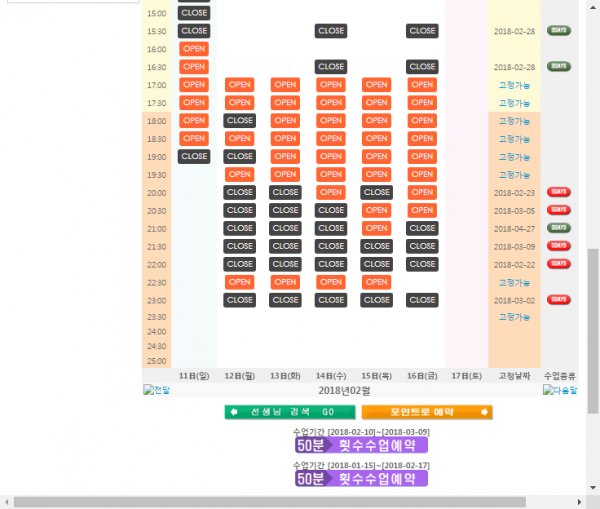600x509 pixels.
Task: Pick the OPEN slot at 20:00 Wednesday
Action: click(331, 192)
